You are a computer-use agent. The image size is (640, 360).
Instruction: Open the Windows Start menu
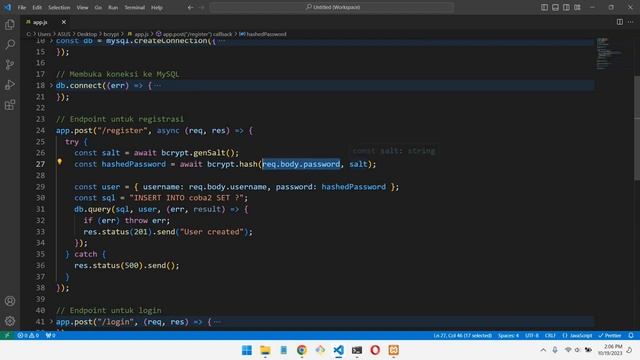point(247,350)
